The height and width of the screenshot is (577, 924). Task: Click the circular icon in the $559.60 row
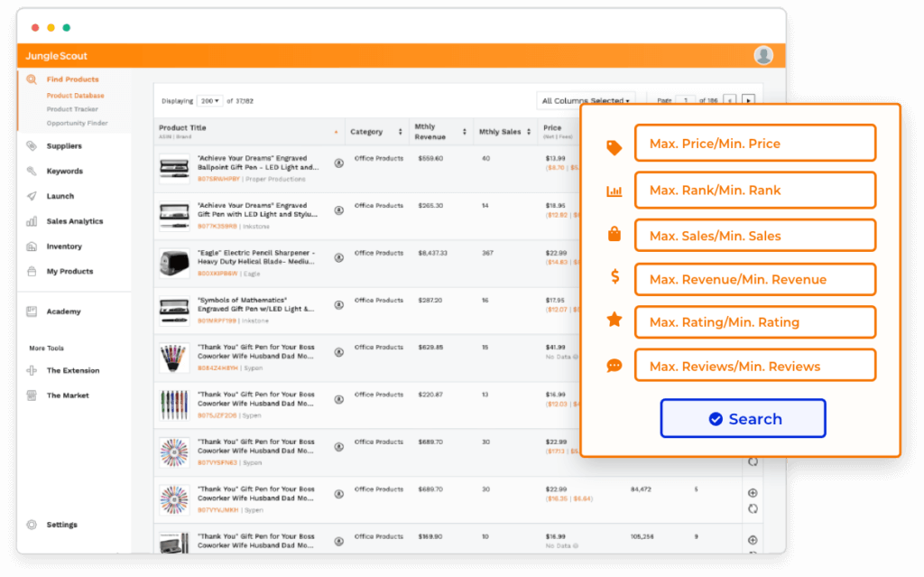pyautogui.click(x=339, y=163)
